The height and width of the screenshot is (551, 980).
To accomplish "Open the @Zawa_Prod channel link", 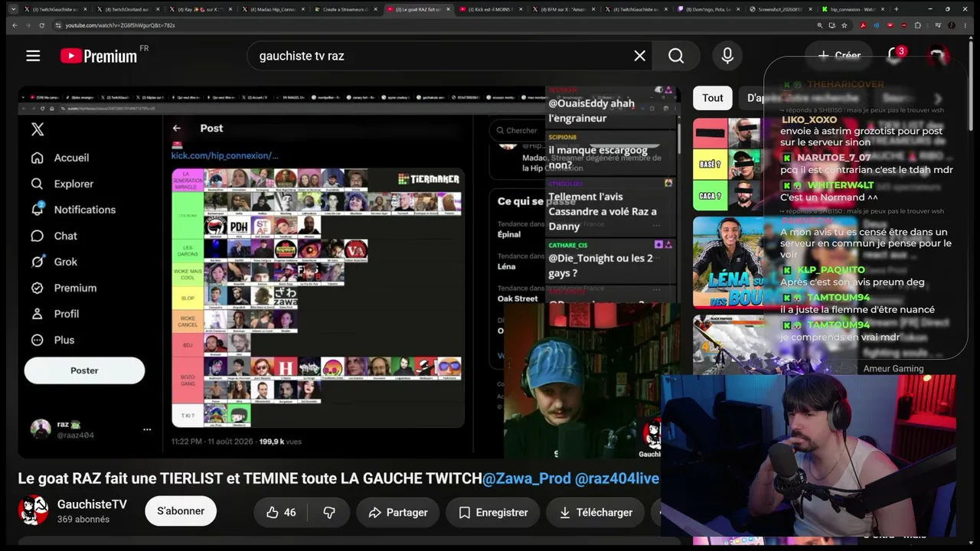I will (x=527, y=478).
